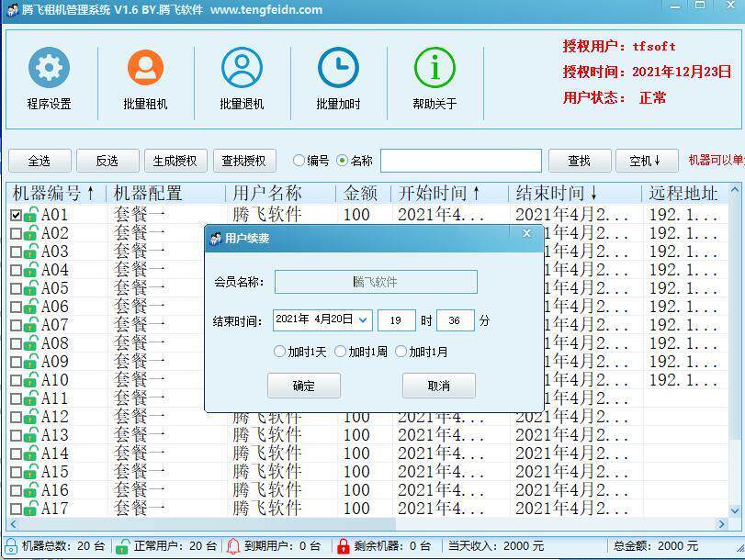This screenshot has width=745, height=560.
Task: Click the 用户续费 dialog title icon
Action: click(216, 238)
